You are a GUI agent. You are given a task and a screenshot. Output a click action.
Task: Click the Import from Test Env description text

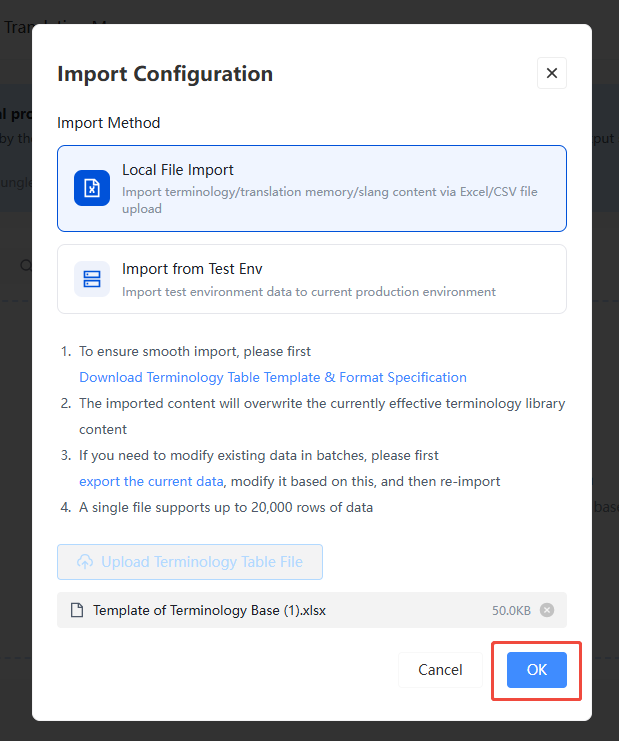(x=309, y=292)
